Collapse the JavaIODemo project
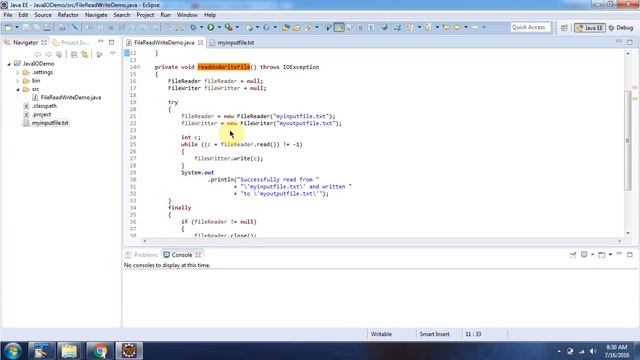Image resolution: width=640 pixels, height=360 pixels. point(9,64)
